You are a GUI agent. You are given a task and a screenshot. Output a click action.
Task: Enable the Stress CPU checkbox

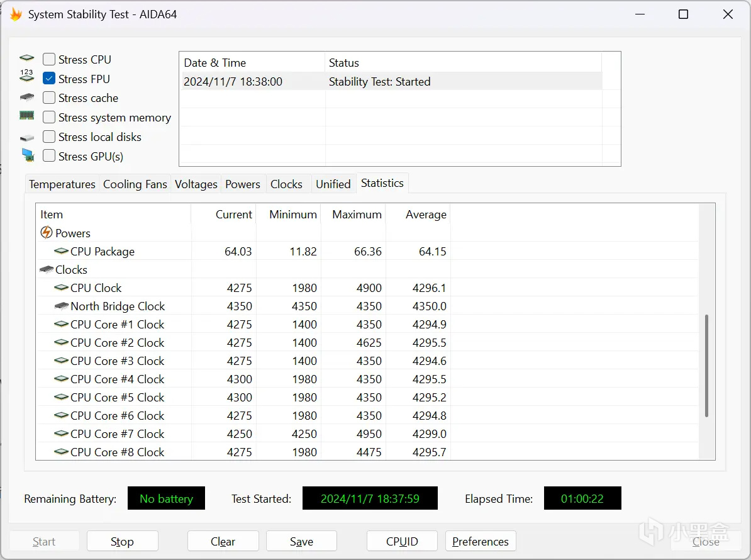(49, 59)
